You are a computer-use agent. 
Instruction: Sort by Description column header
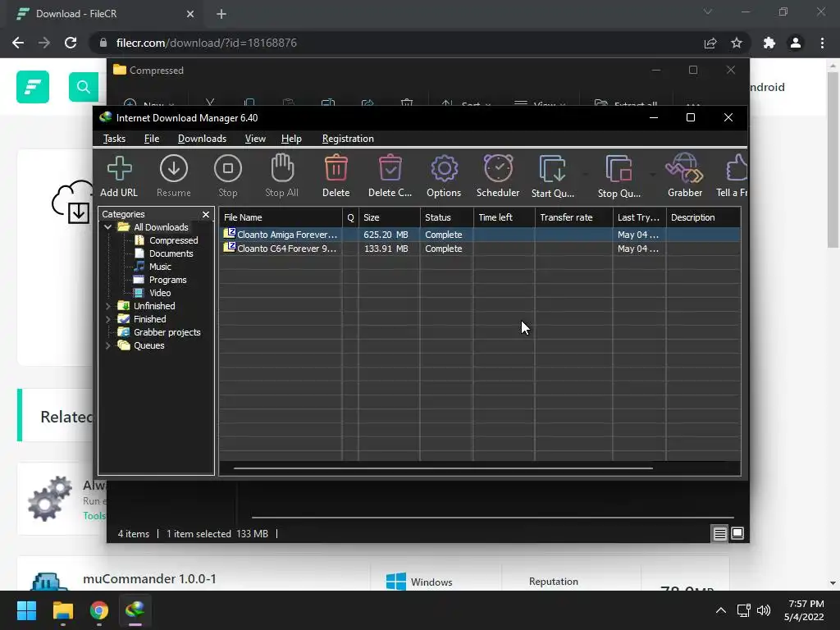pyautogui.click(x=703, y=217)
